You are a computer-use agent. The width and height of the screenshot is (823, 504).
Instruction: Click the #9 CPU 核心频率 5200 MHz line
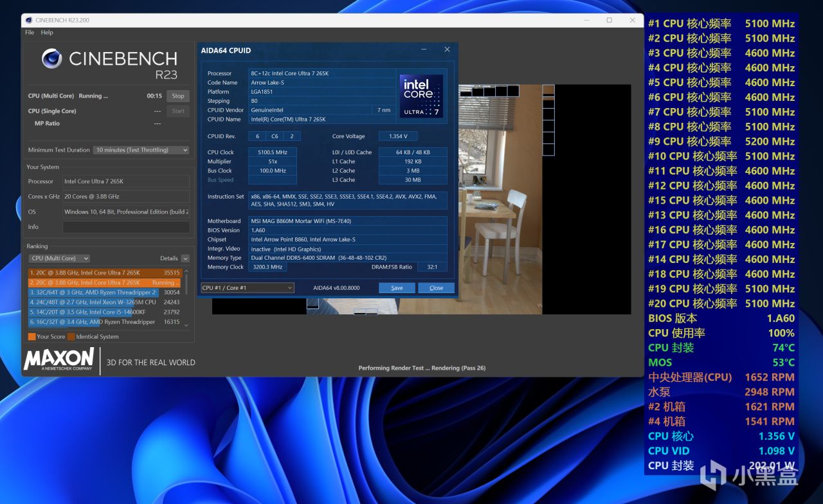coord(721,141)
